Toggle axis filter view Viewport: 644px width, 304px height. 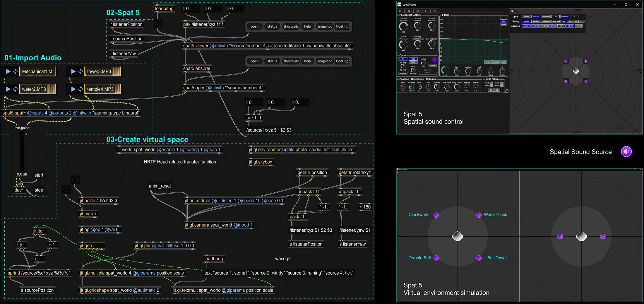click(503, 21)
